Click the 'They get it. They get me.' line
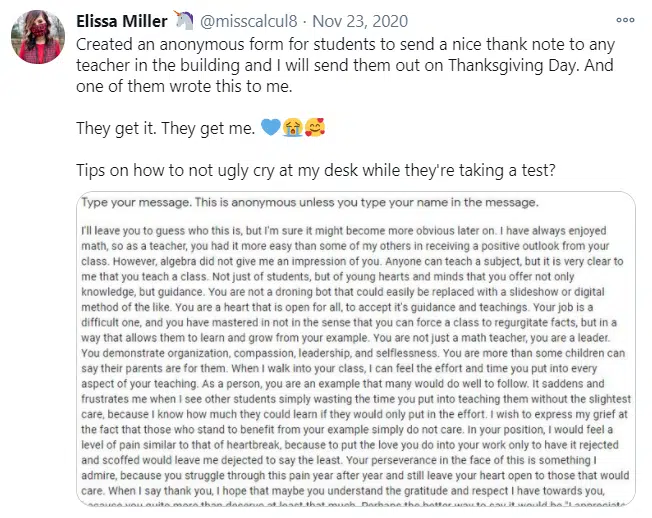 165,128
